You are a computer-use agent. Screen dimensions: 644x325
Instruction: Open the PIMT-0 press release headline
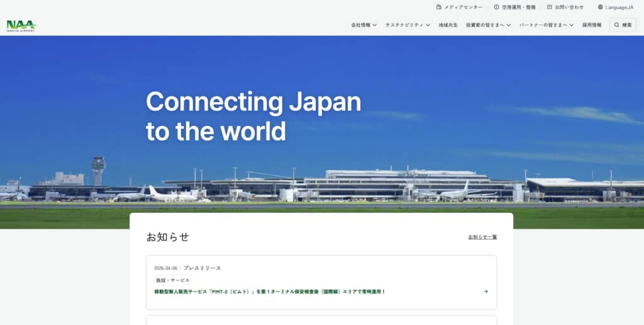coord(270,292)
